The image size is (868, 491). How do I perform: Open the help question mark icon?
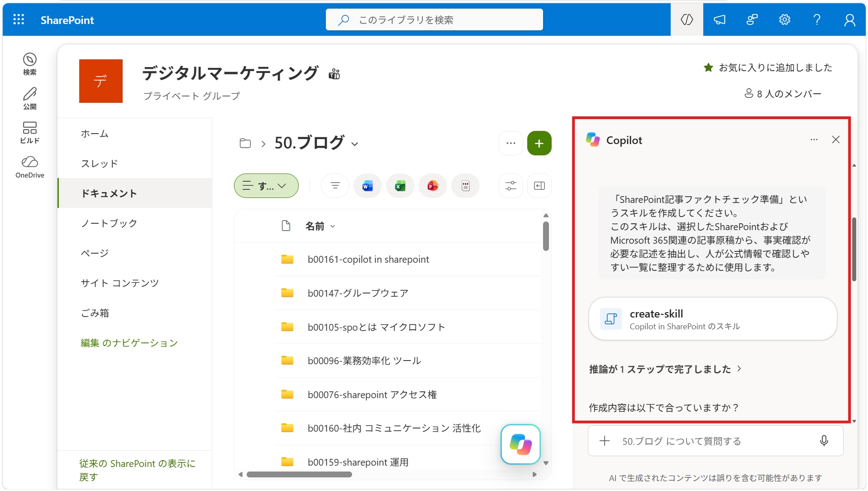point(817,19)
